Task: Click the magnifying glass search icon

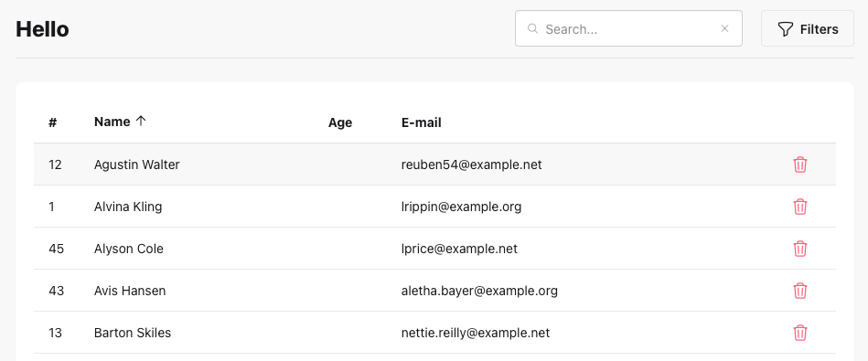Action: point(532,28)
